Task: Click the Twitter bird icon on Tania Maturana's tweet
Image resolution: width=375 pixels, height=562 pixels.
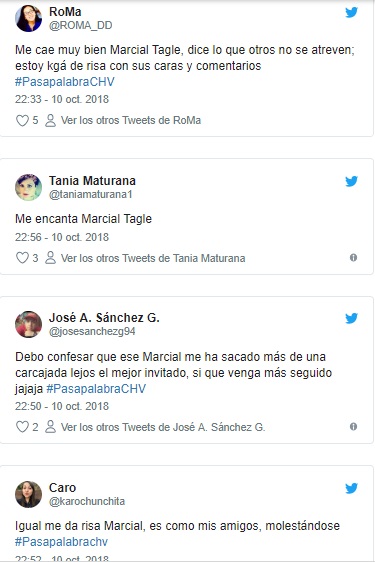Action: tap(351, 181)
